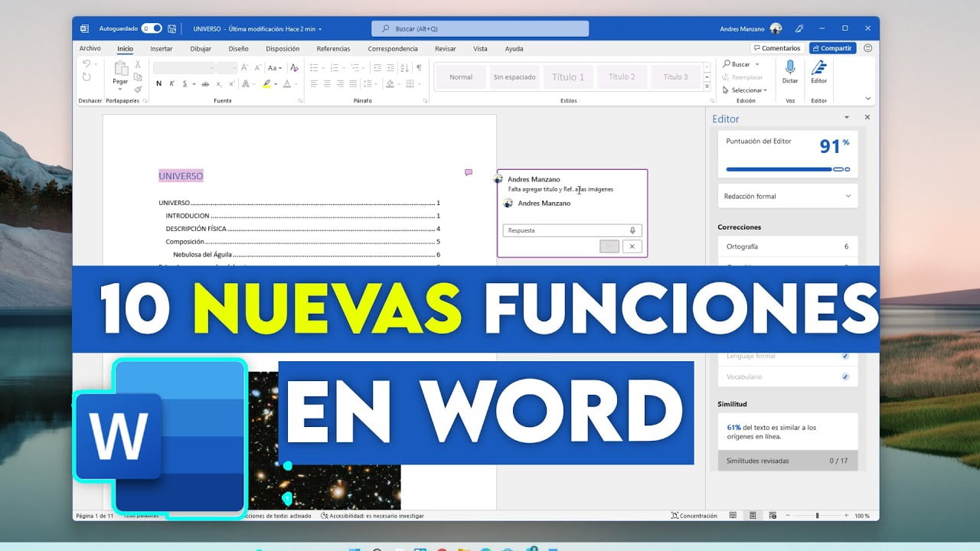Apply the yellow text highlight color
The height and width of the screenshot is (551, 980).
(266, 84)
